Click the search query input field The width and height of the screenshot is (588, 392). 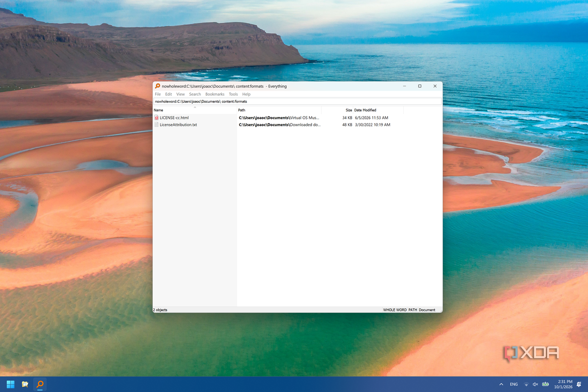tap(297, 101)
